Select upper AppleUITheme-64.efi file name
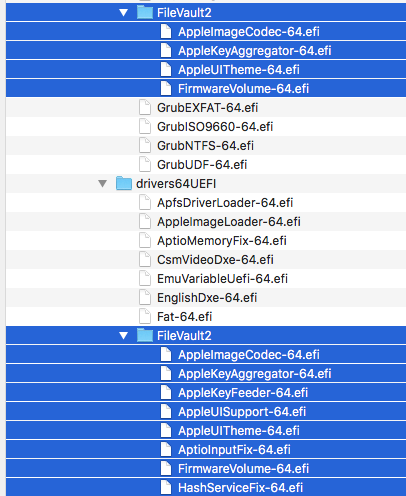Screen dimensions: 406x496 [239, 70]
